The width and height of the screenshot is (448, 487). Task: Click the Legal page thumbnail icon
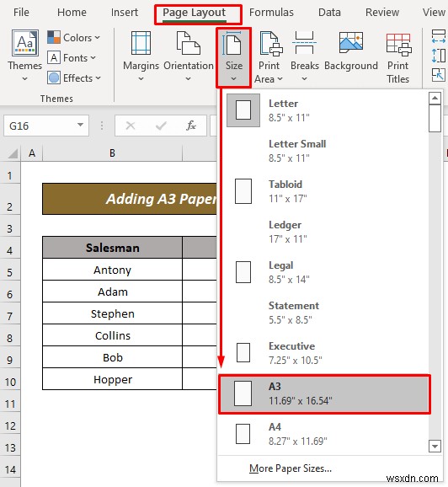point(243,272)
